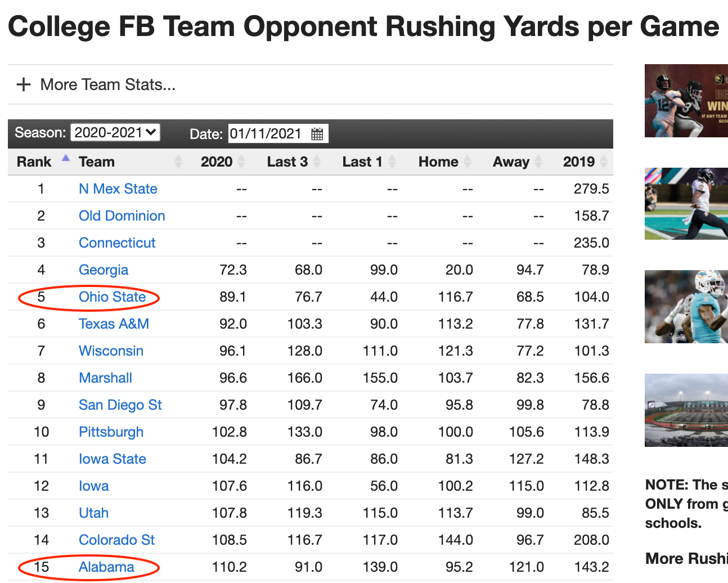Open the football players thumbnail at top
This screenshot has height=583, width=728.
pyautogui.click(x=686, y=101)
